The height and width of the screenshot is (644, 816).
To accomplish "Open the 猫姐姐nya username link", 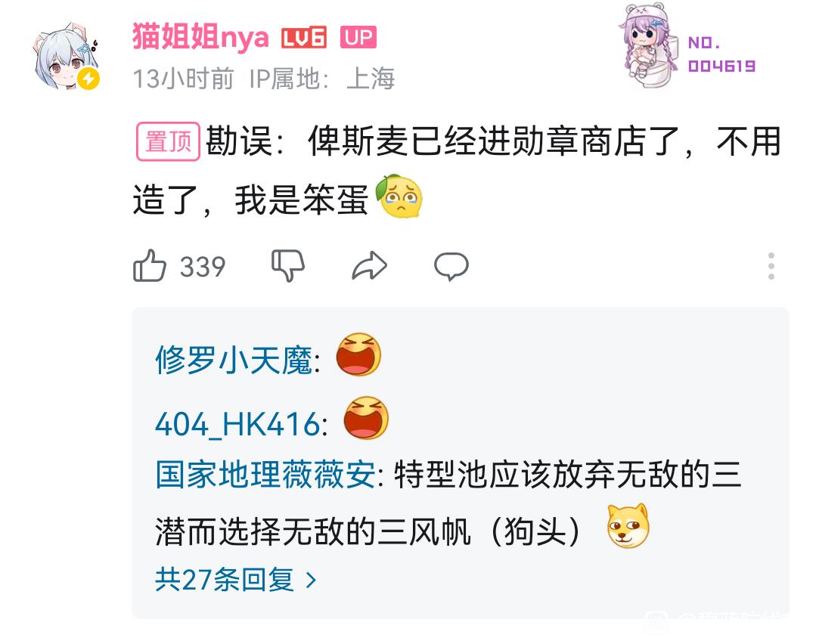I will (201, 38).
